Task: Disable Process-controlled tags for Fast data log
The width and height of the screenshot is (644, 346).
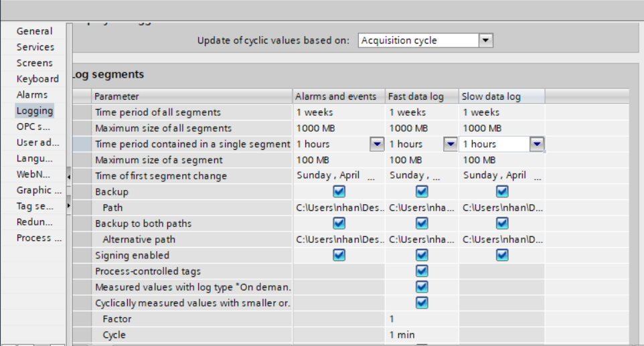Action: [x=422, y=271]
